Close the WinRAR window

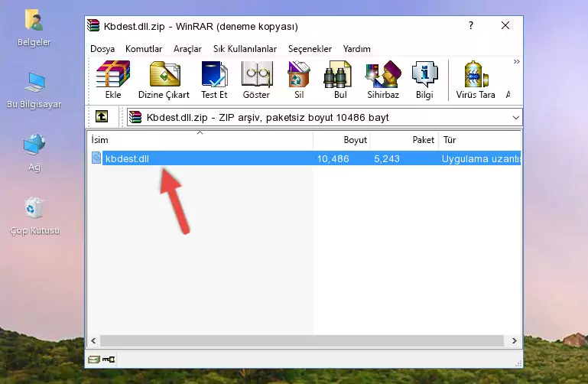click(505, 25)
